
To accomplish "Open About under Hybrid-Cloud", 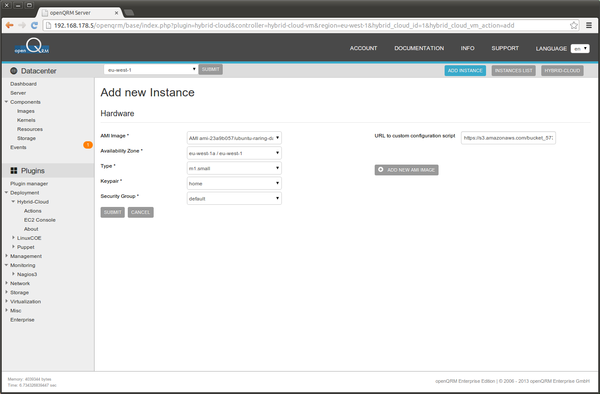I will point(31,229).
